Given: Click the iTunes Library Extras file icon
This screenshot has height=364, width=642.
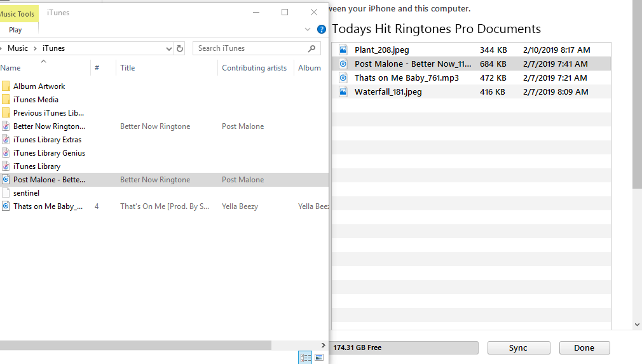Looking at the screenshot, I should click(6, 140).
